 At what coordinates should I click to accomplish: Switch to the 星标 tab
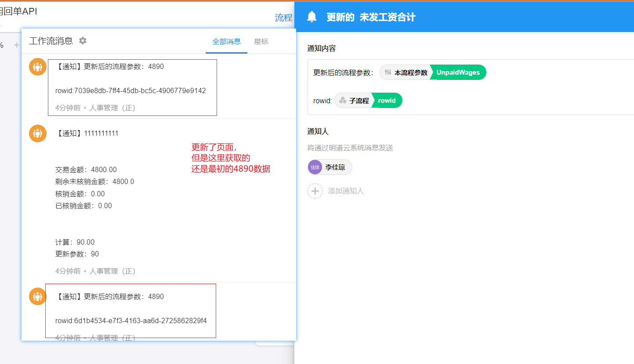(261, 42)
